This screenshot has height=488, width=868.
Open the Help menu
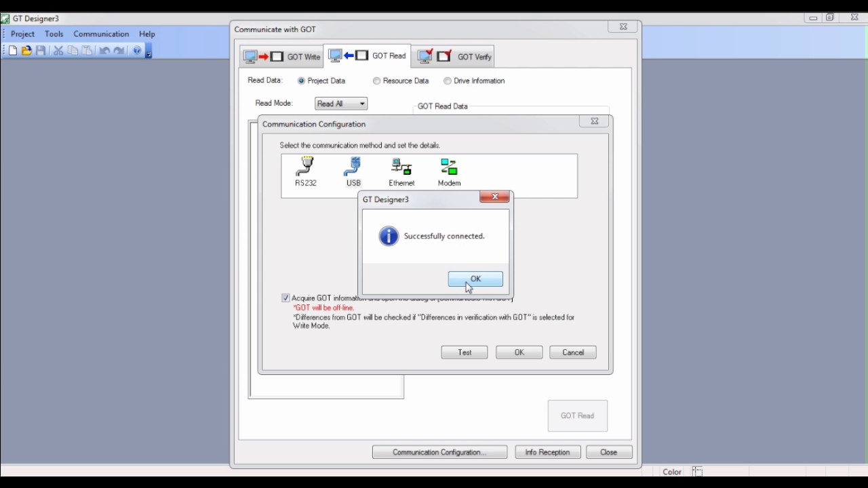147,34
